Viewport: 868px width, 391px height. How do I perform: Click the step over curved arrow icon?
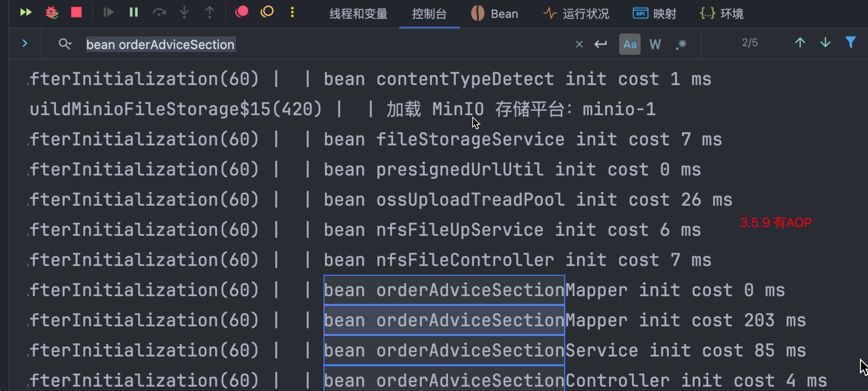tap(159, 13)
